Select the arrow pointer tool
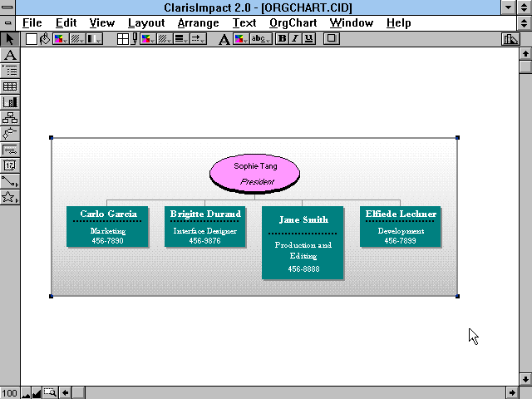Image resolution: width=532 pixels, height=399 pixels. point(10,39)
